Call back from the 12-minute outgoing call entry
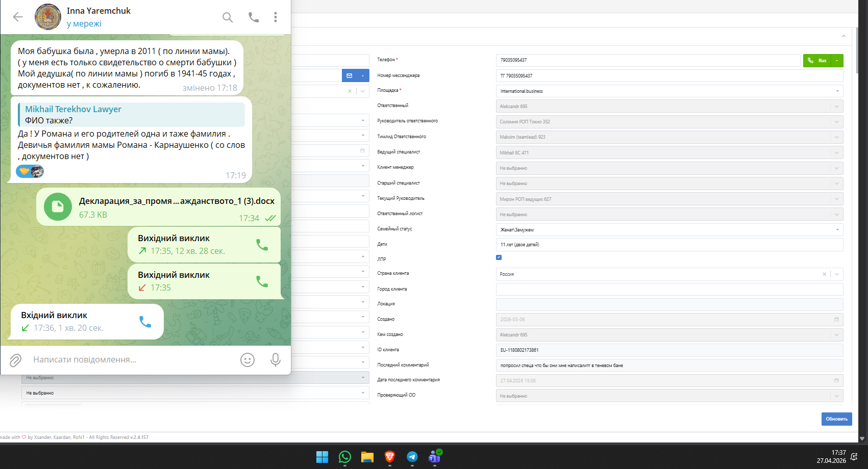Viewport: 868px width, 469px height. coord(262,245)
